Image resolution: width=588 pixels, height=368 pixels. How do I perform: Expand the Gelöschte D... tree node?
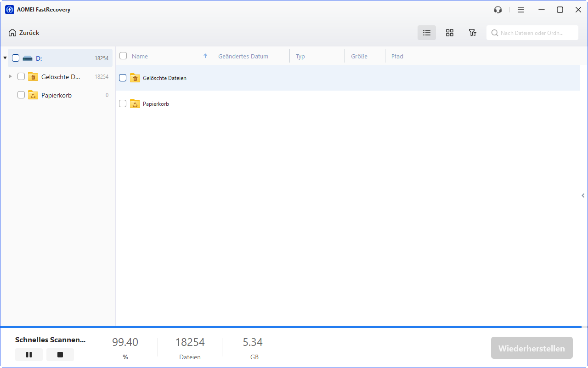pyautogui.click(x=11, y=76)
